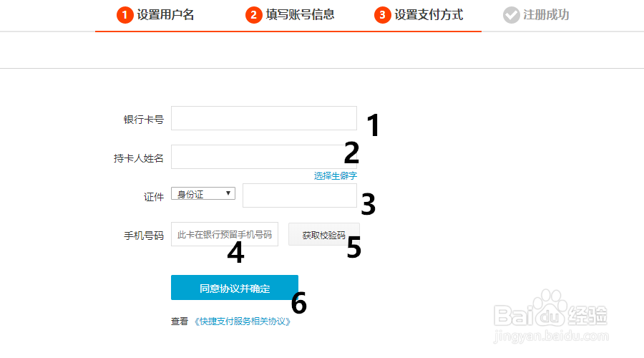Click the 获取校验码 button
The height and width of the screenshot is (358, 644).
coord(323,234)
